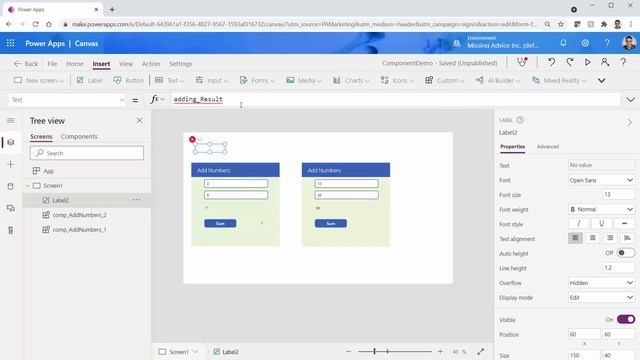
Task: Click the toolbar help question mark
Action: coord(623,62)
